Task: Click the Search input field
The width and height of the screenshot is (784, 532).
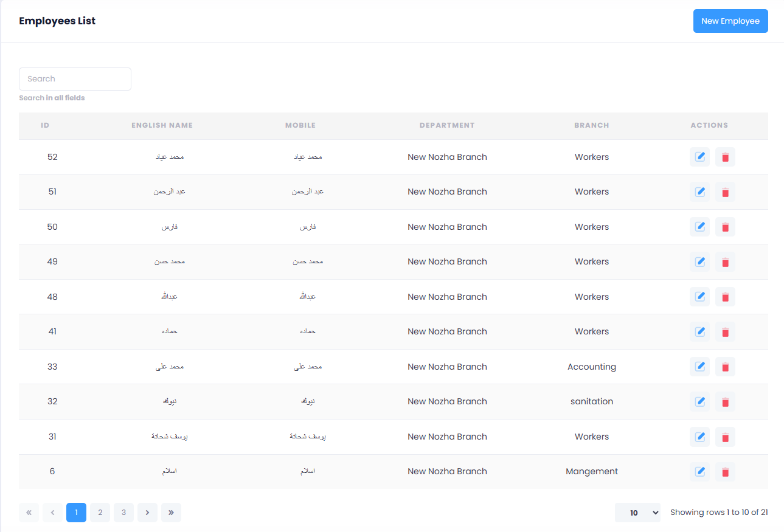Action: (x=75, y=79)
